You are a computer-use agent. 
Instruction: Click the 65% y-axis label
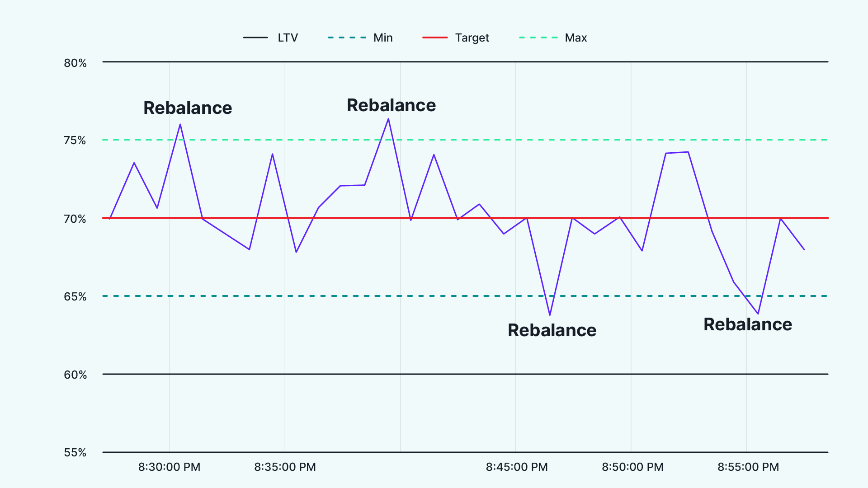(75, 297)
